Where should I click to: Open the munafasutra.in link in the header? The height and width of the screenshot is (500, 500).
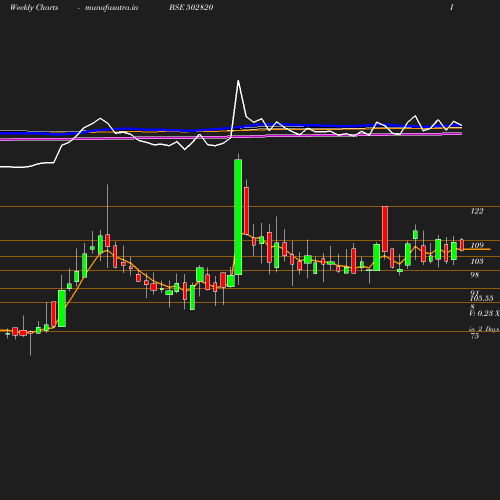tap(111, 7)
